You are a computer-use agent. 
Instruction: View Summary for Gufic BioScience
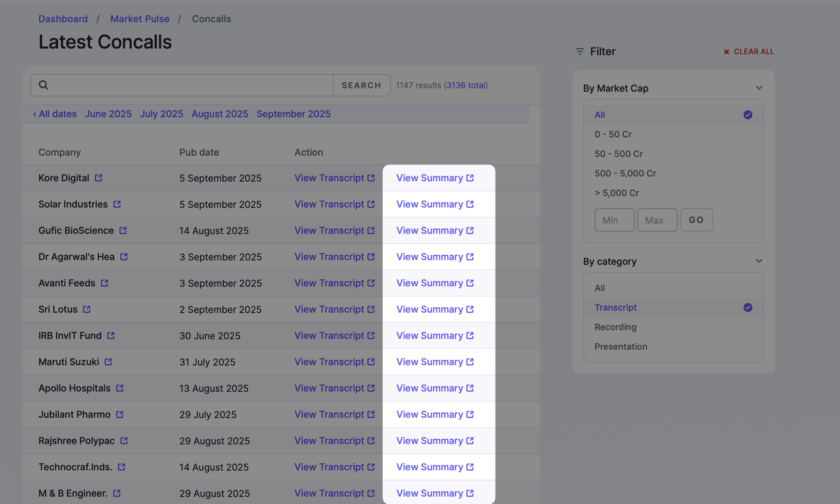click(x=435, y=230)
